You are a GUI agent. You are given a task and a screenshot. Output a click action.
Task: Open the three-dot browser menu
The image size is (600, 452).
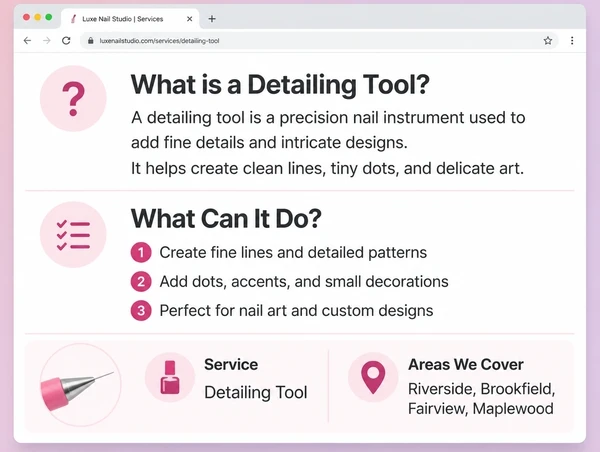point(572,41)
